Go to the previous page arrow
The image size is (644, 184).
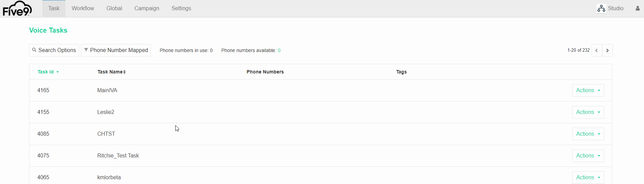point(597,50)
